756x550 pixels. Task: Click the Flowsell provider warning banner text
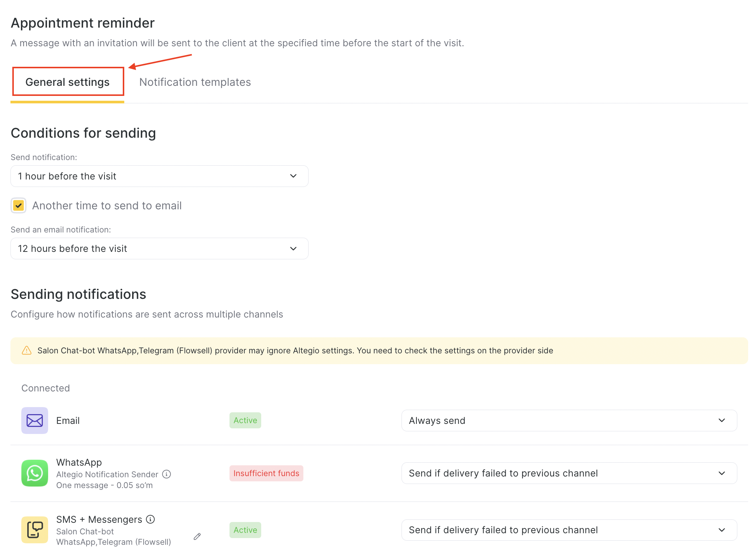295,351
